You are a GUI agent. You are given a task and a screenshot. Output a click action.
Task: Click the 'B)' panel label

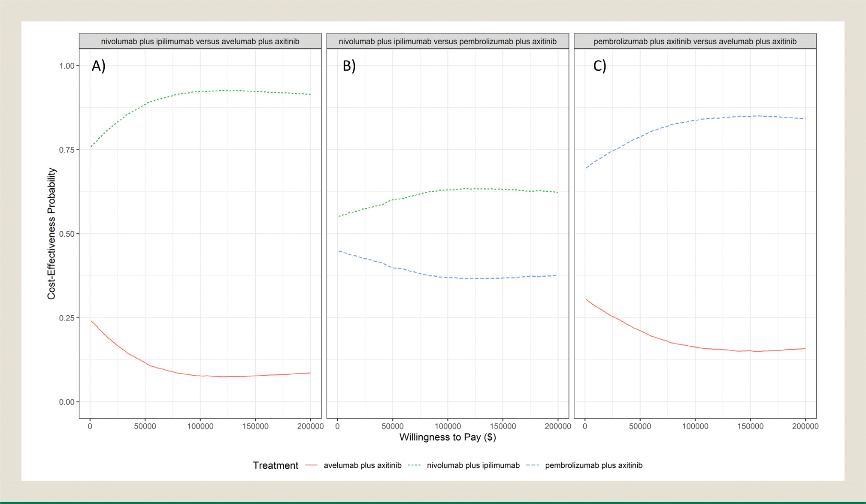(x=349, y=66)
